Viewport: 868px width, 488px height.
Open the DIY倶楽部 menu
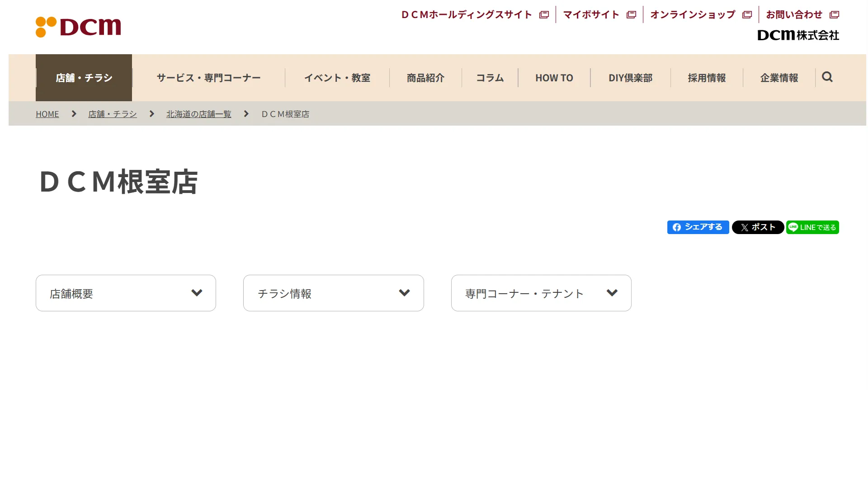click(x=631, y=78)
